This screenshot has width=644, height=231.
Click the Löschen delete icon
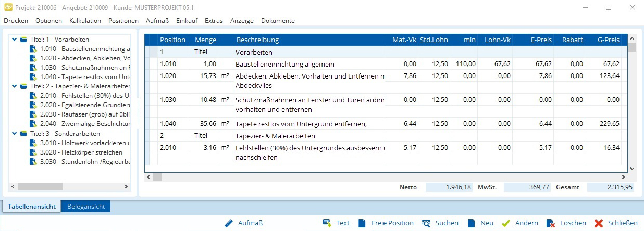(550, 223)
